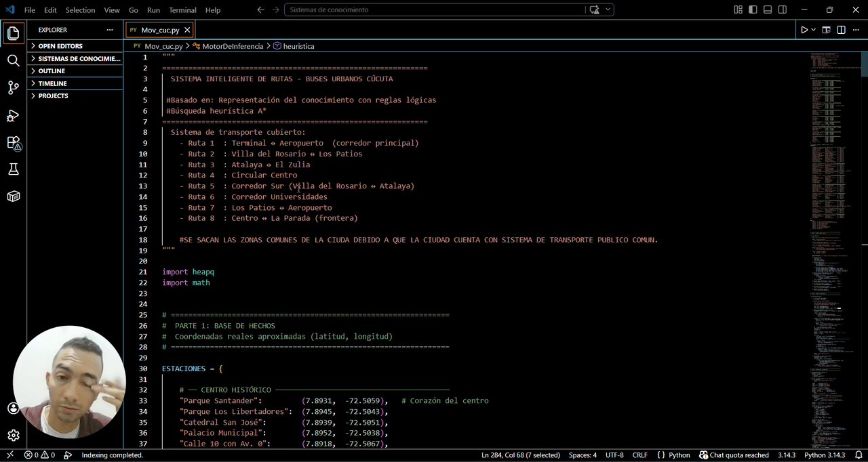The width and height of the screenshot is (868, 462).
Task: Click the Split Editor Right icon
Action: [x=841, y=30]
